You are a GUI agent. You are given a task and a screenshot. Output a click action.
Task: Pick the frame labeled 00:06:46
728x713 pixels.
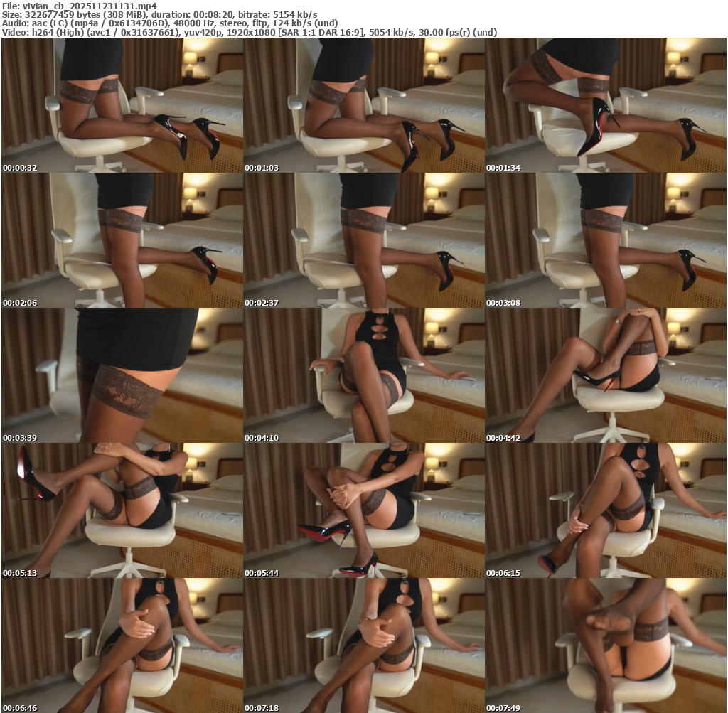pos(122,645)
